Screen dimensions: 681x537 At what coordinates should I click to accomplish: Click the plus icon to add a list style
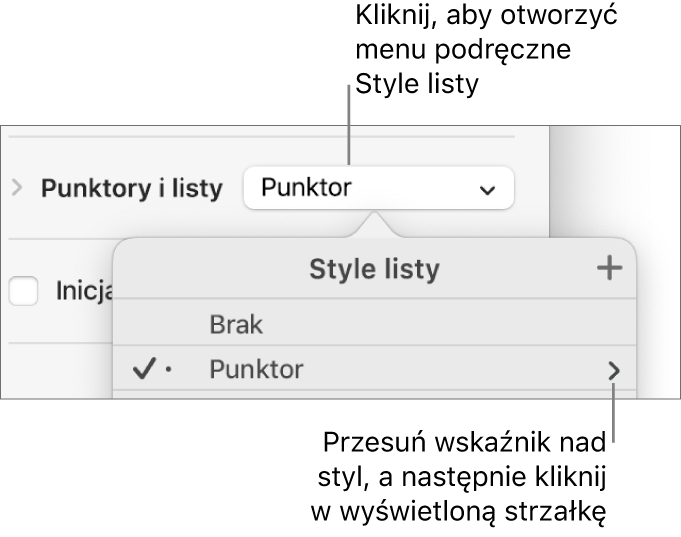(x=609, y=268)
